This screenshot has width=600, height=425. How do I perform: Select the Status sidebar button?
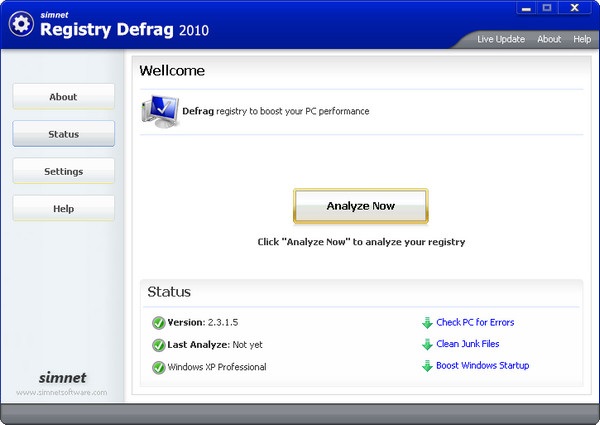pos(64,134)
